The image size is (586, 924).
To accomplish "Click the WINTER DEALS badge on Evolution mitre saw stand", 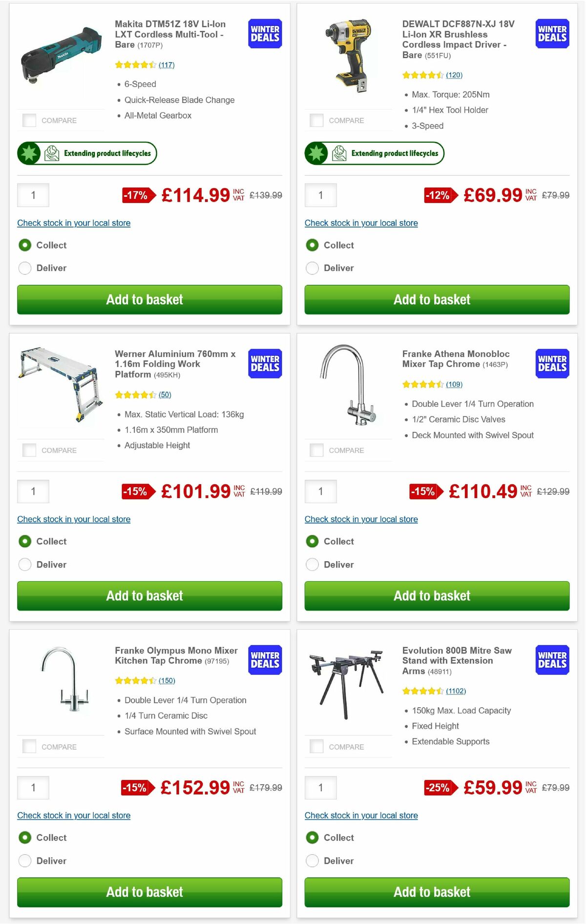I will 552,660.
